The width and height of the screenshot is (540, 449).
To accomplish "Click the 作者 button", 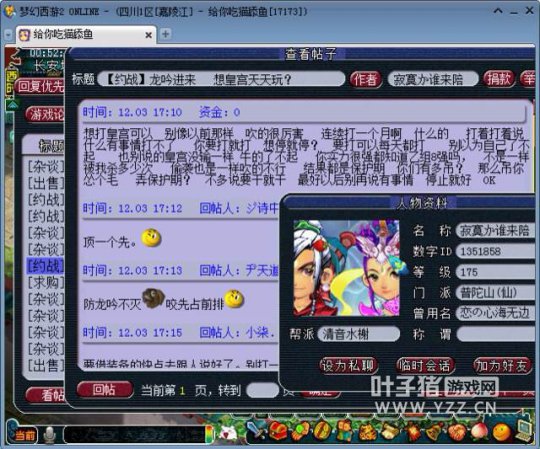I will click(365, 80).
